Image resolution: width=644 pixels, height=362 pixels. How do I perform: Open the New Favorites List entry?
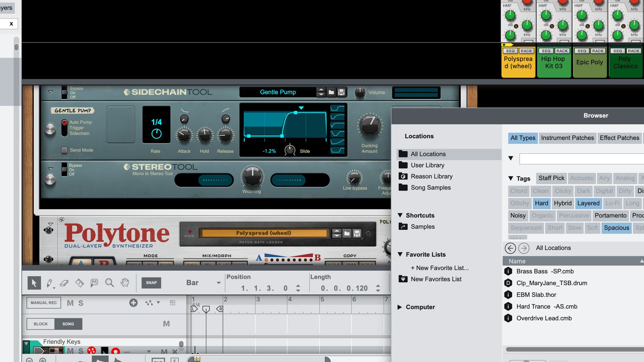[436, 279]
